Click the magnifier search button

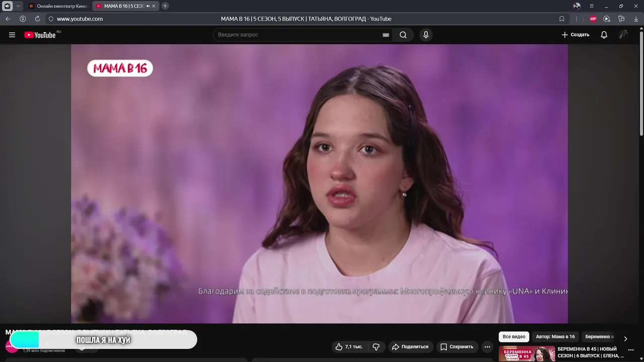403,35
